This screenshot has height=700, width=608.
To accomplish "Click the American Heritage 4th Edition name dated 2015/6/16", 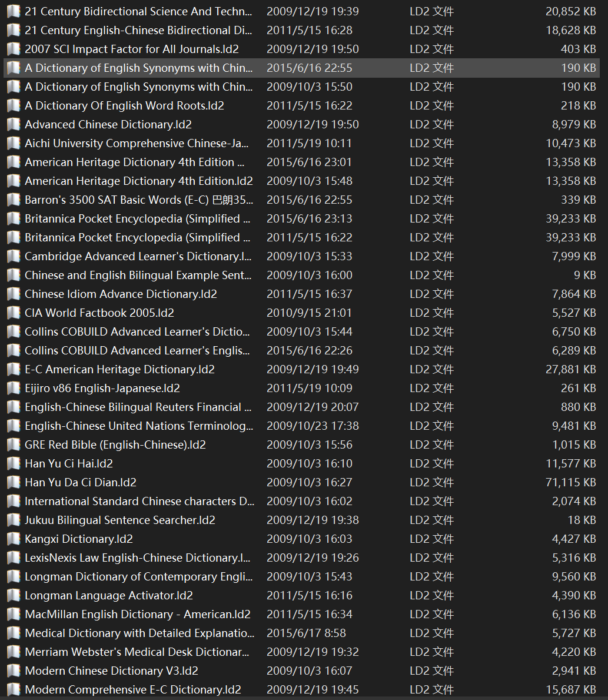I will click(x=135, y=162).
